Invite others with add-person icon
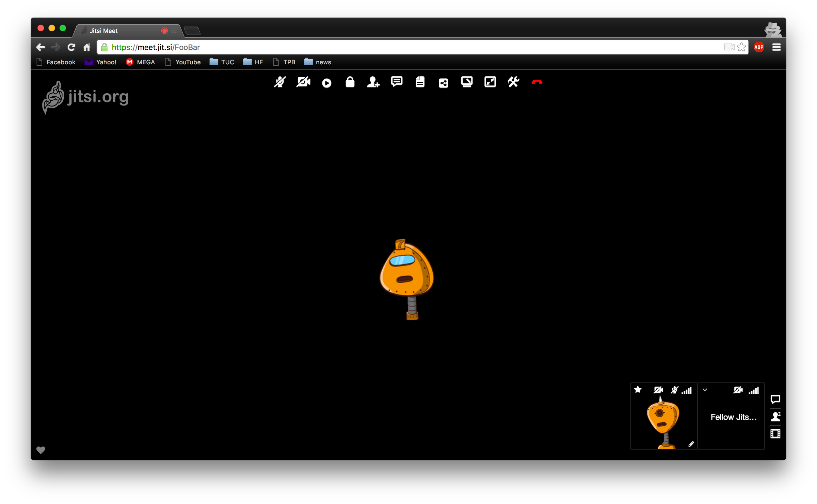Image resolution: width=817 pixels, height=504 pixels. pyautogui.click(x=373, y=82)
